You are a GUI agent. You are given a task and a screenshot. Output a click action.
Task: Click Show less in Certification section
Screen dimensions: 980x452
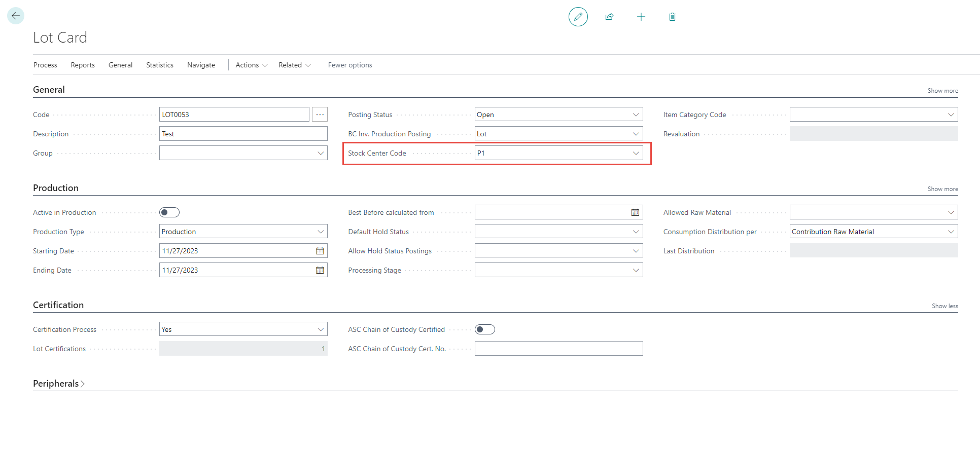(944, 306)
